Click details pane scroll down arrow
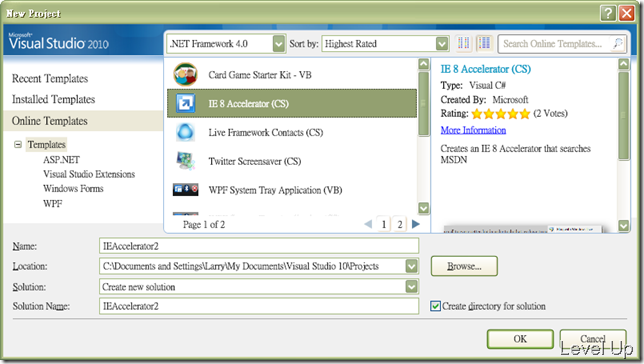 (x=623, y=226)
